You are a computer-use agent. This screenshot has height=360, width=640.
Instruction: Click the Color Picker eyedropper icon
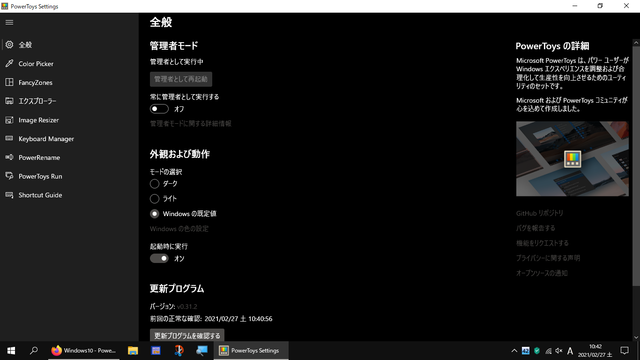pos(9,63)
